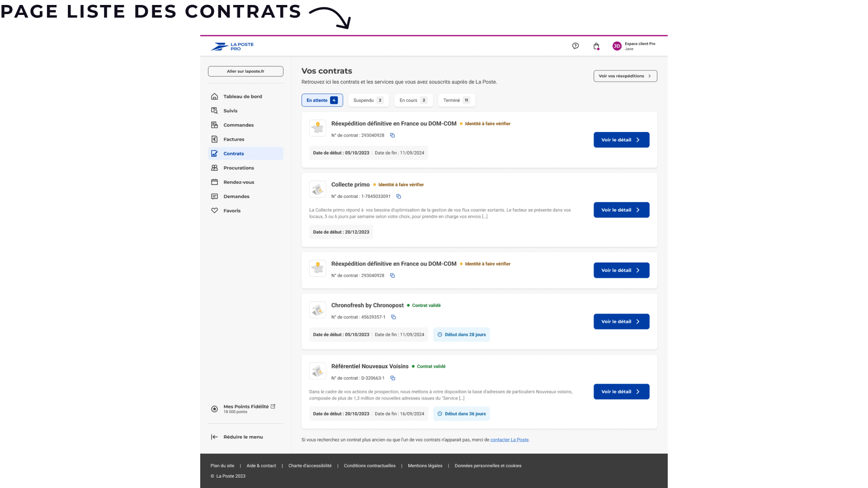This screenshot has height=488, width=868.
Task: Click the Chronofresh by Chronopost thumbnail
Action: 318,310
